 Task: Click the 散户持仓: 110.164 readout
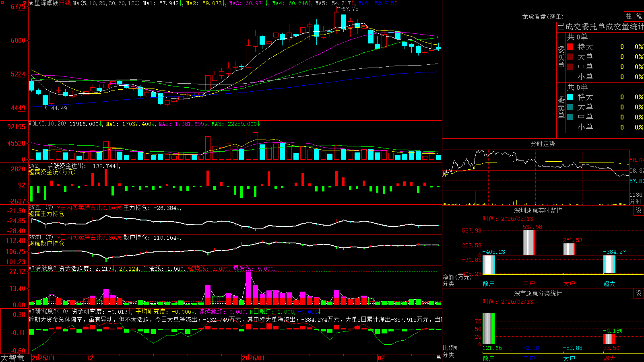point(150,237)
